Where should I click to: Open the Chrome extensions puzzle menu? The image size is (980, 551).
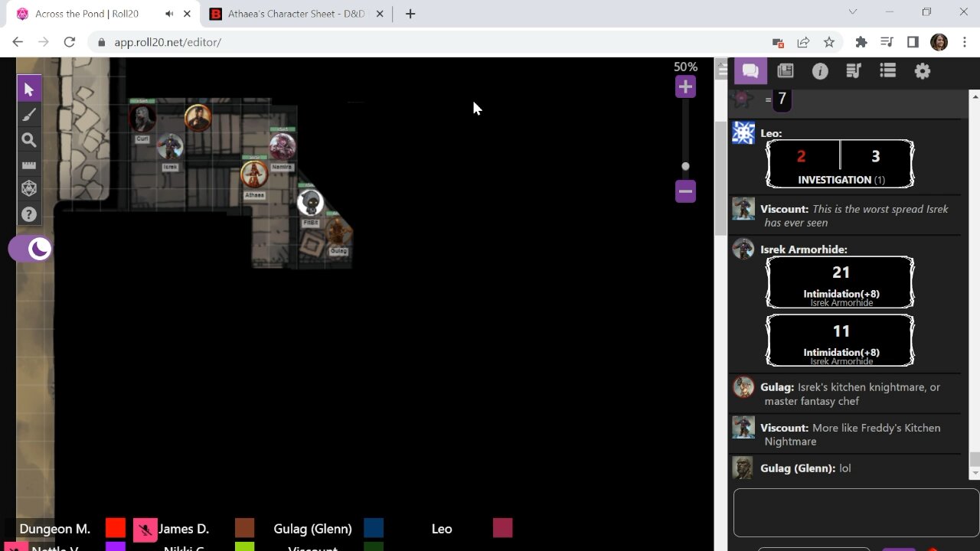pos(861,42)
